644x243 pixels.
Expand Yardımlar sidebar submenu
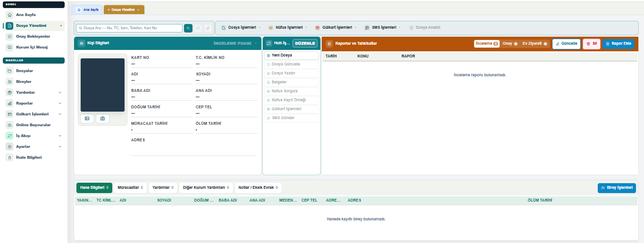[x=60, y=92]
